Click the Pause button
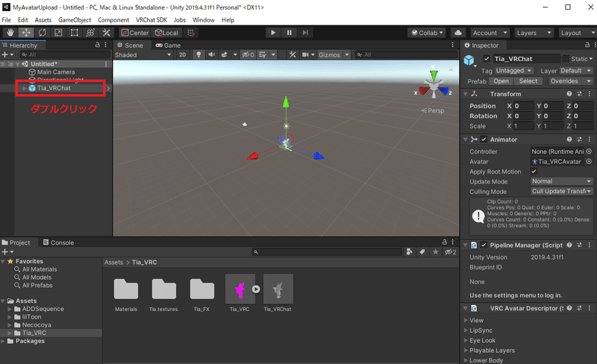 click(289, 33)
